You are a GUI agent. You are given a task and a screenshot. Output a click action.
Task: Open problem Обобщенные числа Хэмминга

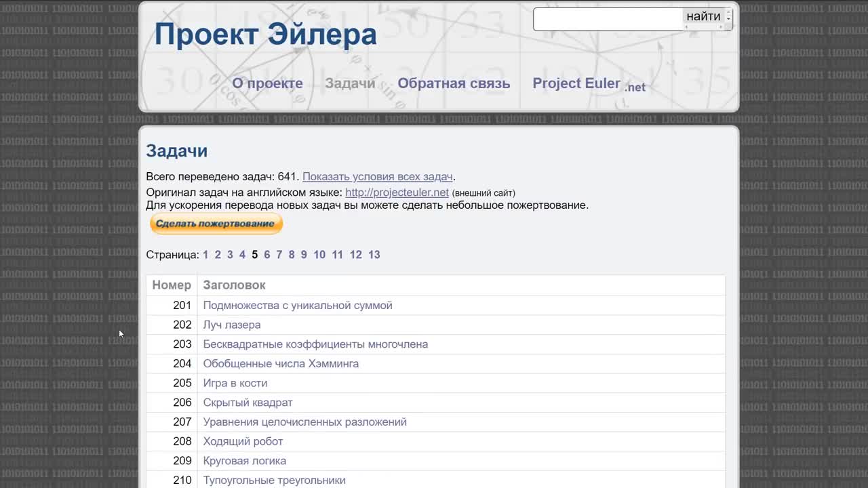point(281,364)
